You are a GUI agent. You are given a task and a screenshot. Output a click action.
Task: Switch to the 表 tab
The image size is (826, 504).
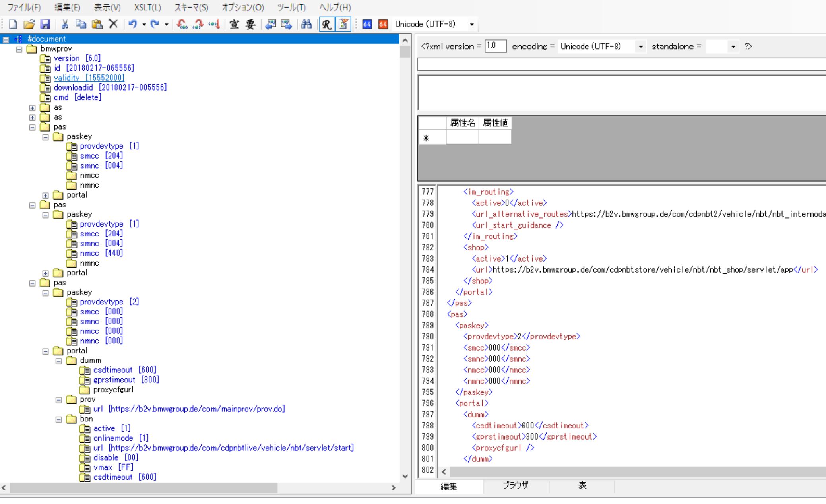pyautogui.click(x=582, y=485)
